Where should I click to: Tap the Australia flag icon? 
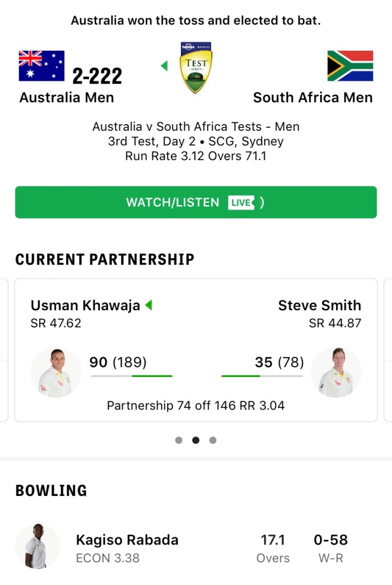[42, 66]
